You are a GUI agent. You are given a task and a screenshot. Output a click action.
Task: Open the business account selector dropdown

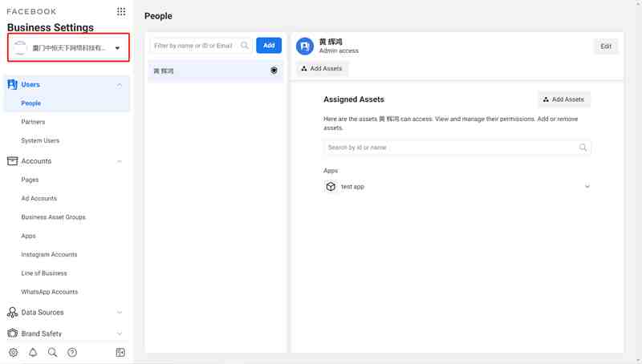[x=68, y=47]
